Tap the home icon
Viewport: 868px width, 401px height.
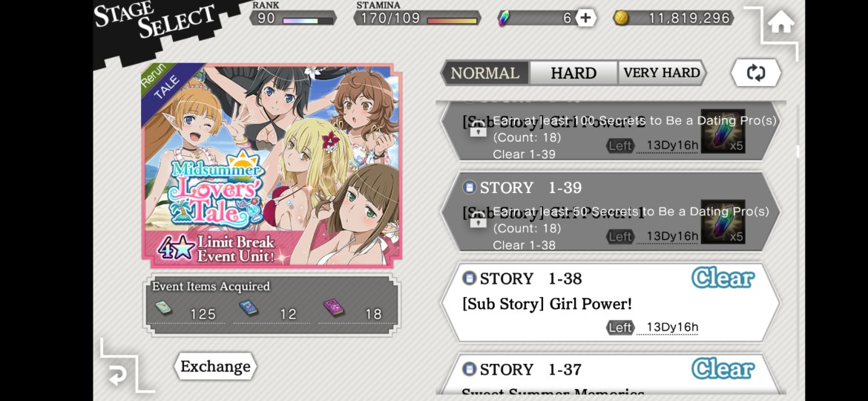click(781, 24)
